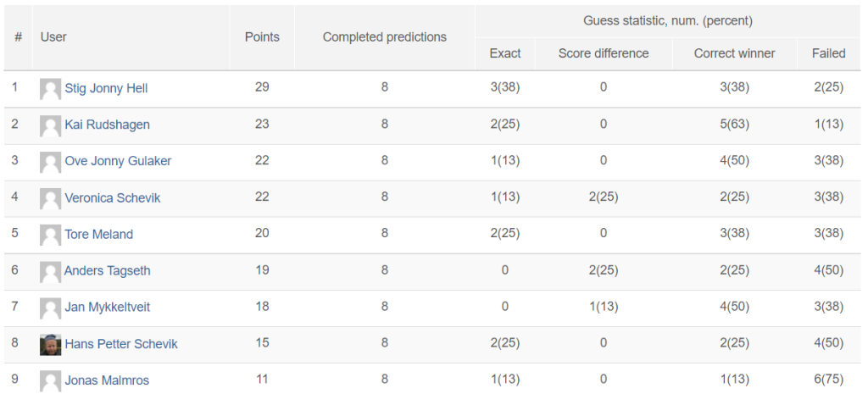Open Anders Tagseth's profile link
The width and height of the screenshot is (868, 394).
[108, 271]
